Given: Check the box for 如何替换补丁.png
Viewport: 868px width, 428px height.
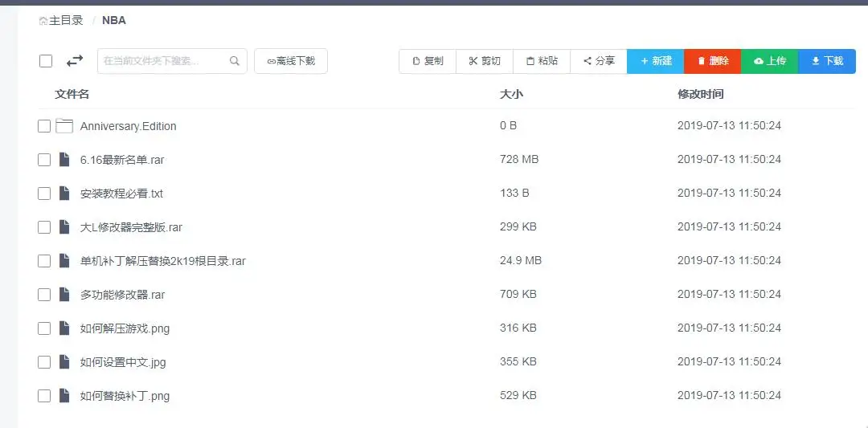Looking at the screenshot, I should point(44,396).
